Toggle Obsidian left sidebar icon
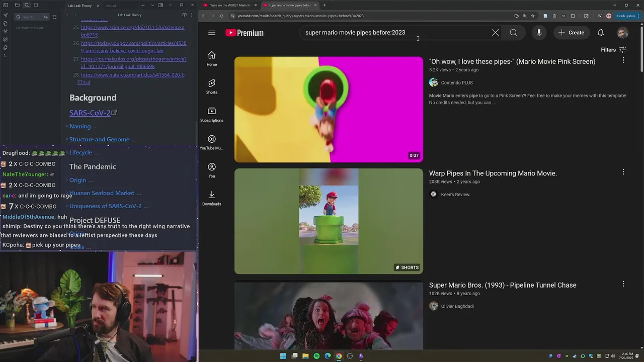 pyautogui.click(x=6, y=5)
